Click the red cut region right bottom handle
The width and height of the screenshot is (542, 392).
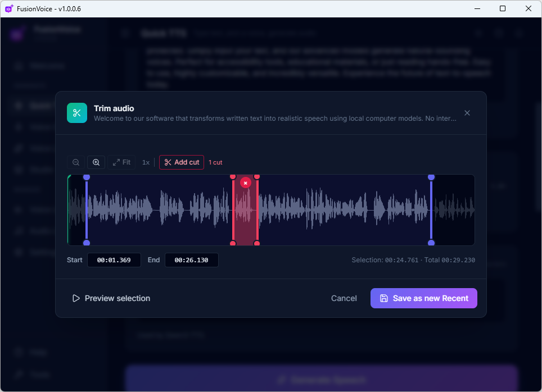[x=257, y=244]
